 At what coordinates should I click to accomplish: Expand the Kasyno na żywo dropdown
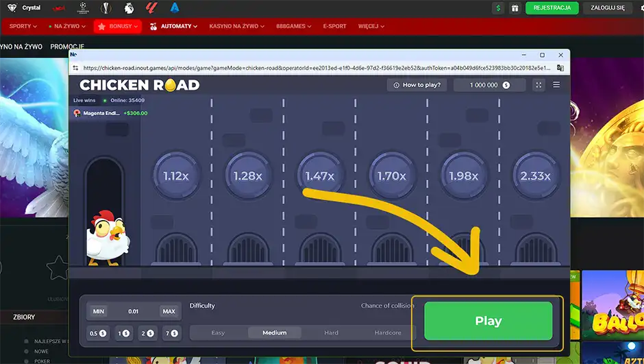(236, 26)
